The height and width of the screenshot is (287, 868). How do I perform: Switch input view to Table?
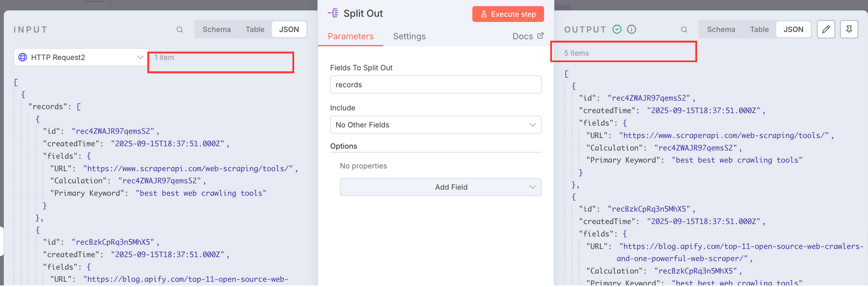255,29
